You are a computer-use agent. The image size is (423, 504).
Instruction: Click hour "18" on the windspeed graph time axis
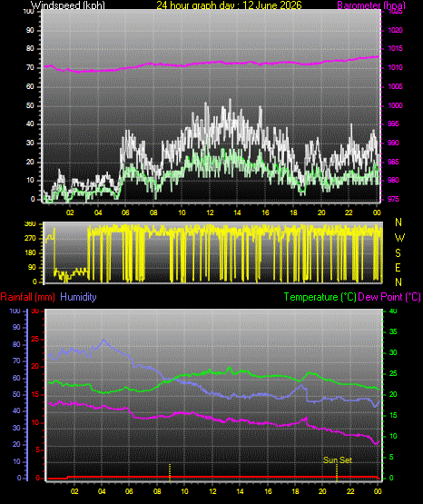point(293,212)
